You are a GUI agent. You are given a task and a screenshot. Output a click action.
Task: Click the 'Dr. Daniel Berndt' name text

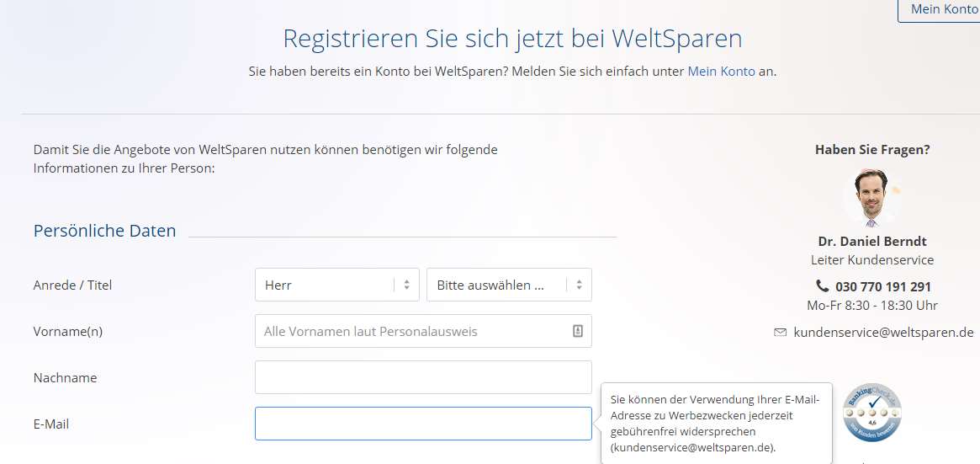[872, 242]
